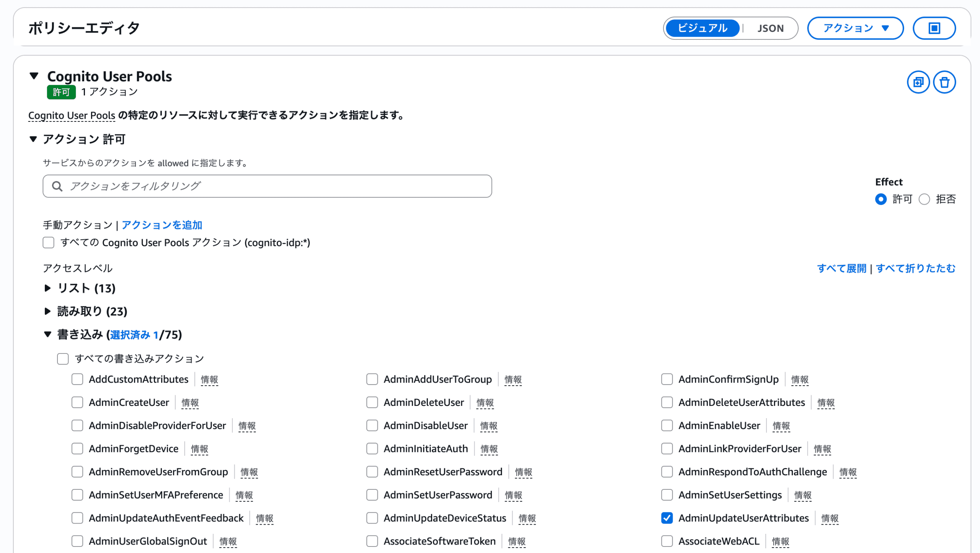
Task: Click the fullscreen square icon button
Action: [934, 28]
